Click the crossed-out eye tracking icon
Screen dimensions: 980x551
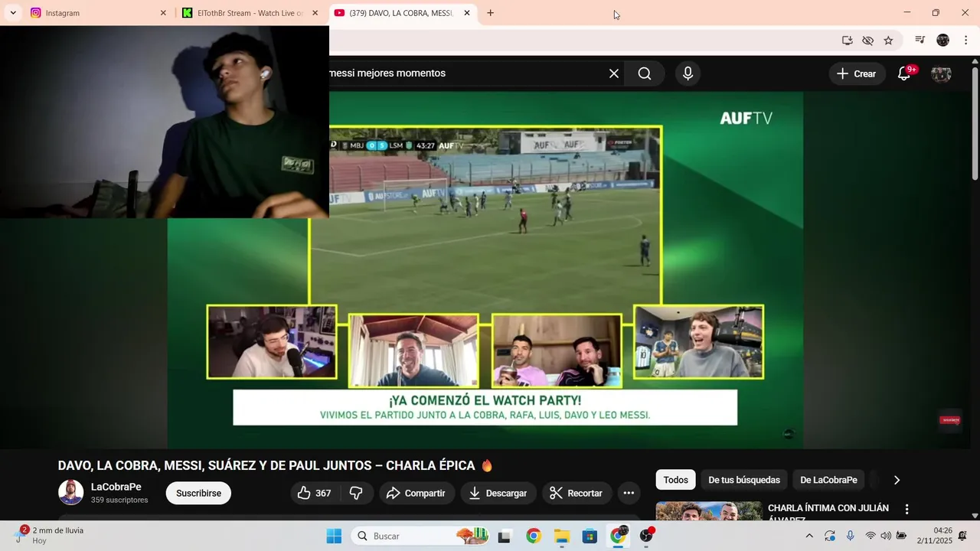867,41
